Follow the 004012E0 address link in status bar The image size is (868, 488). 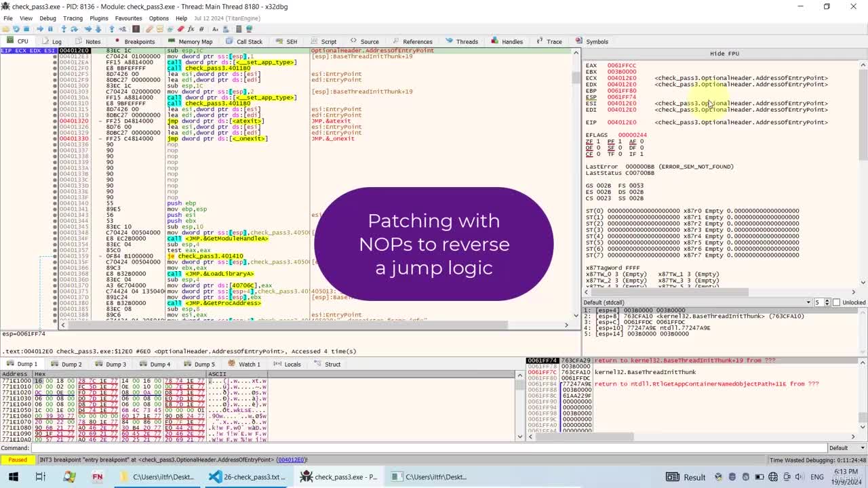292,460
